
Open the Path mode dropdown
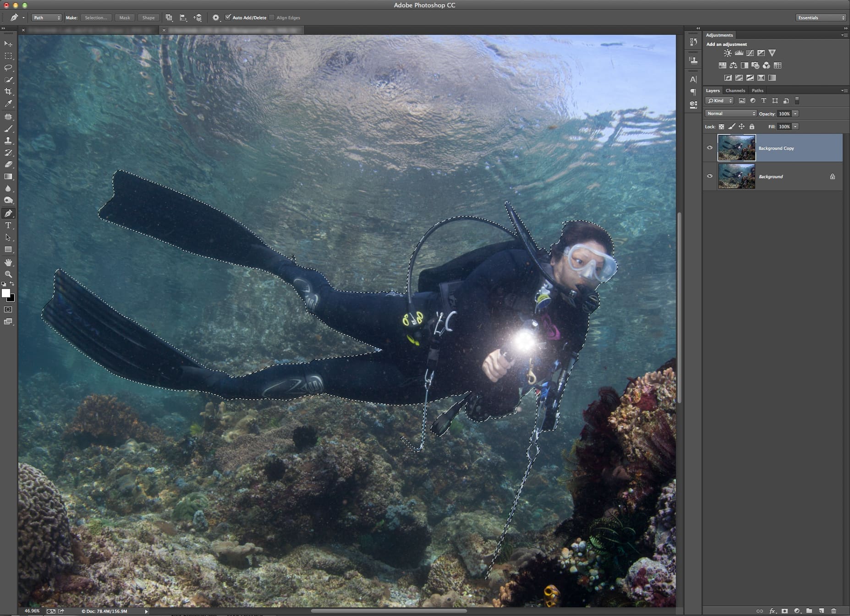46,18
